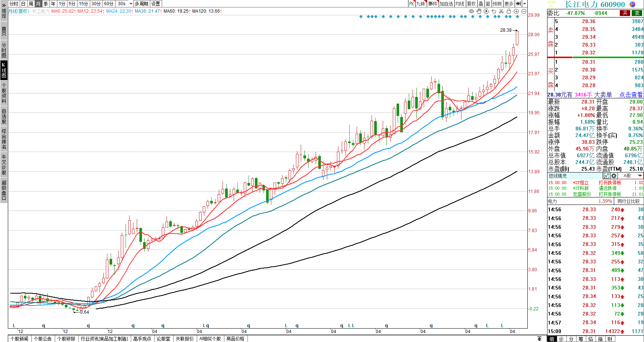Toggle 复权 price adjustment in top toolbar

point(471,4)
